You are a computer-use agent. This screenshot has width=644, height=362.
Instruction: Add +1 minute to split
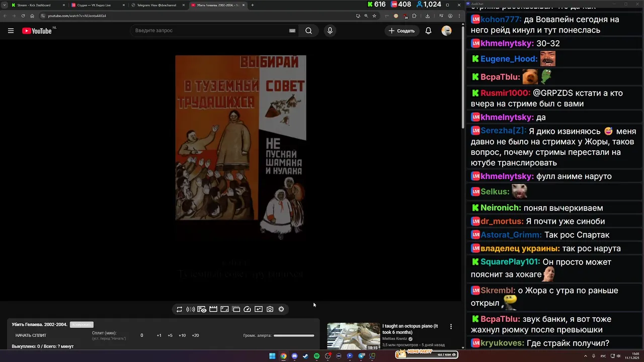159,335
